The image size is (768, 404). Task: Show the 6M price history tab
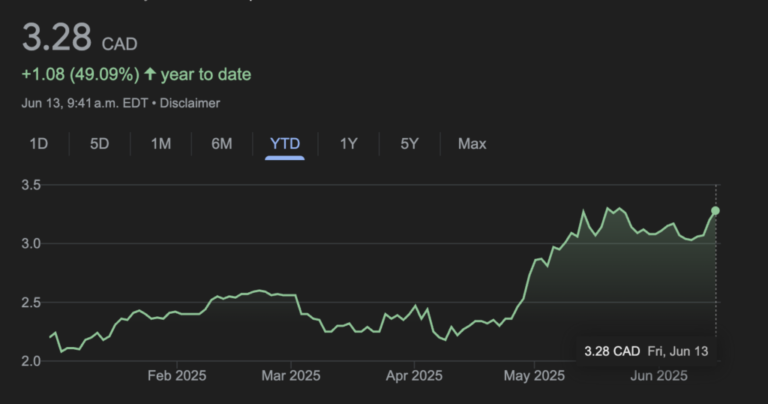click(222, 143)
